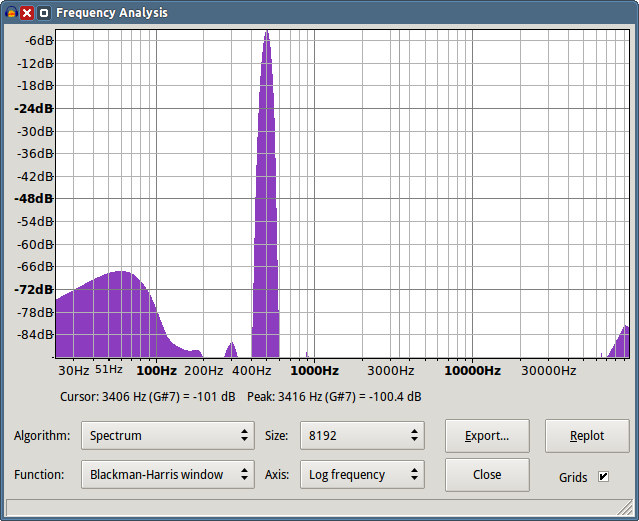Click the -6dB axis label
This screenshot has height=521, width=639.
(39, 41)
